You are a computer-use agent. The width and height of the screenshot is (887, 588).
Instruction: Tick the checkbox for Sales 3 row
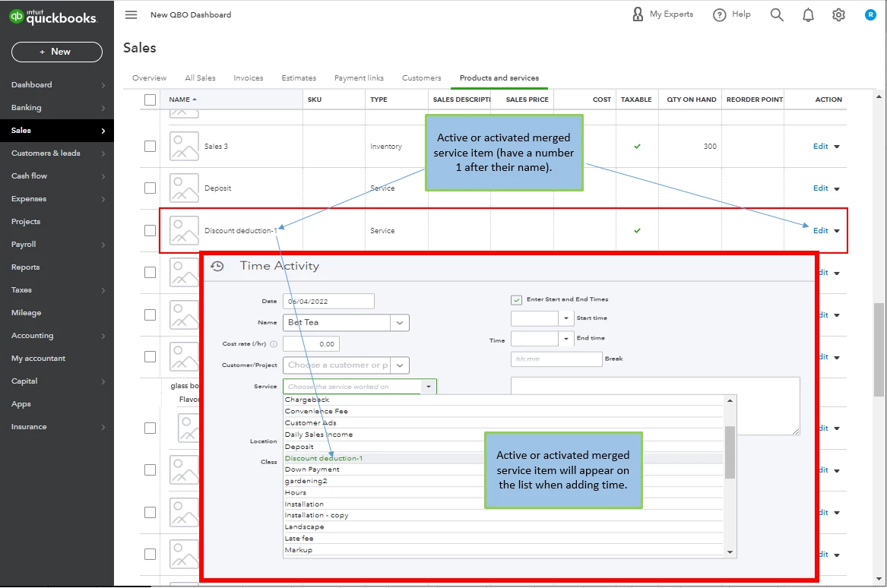(x=150, y=147)
